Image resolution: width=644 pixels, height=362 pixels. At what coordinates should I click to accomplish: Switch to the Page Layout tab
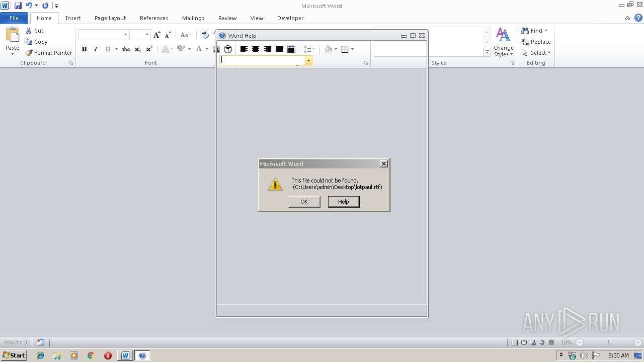tap(110, 18)
